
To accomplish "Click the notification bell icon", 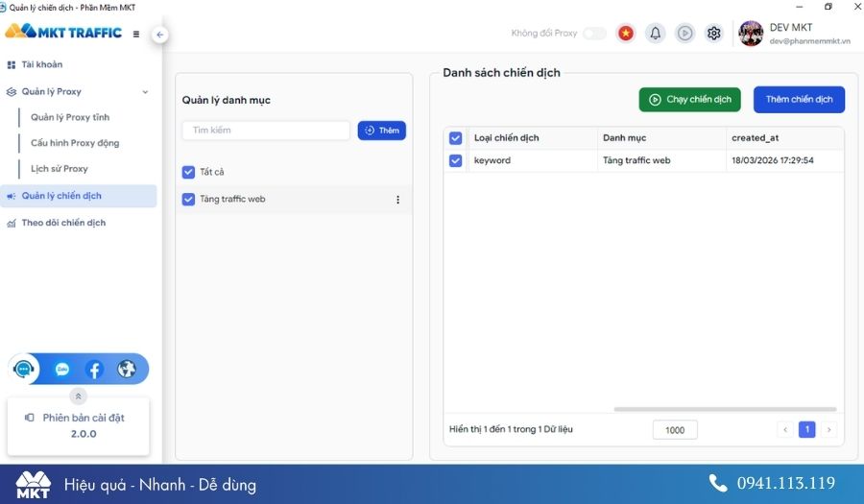I will pos(656,33).
